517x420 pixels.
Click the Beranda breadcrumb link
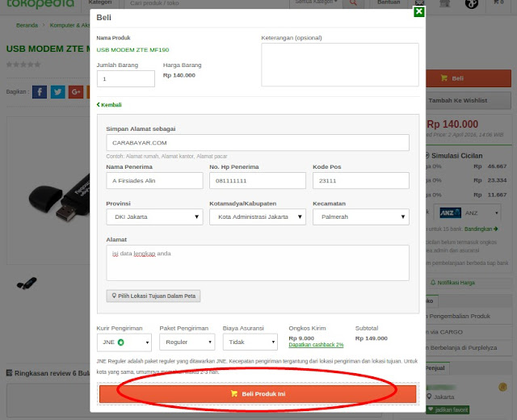(x=27, y=25)
